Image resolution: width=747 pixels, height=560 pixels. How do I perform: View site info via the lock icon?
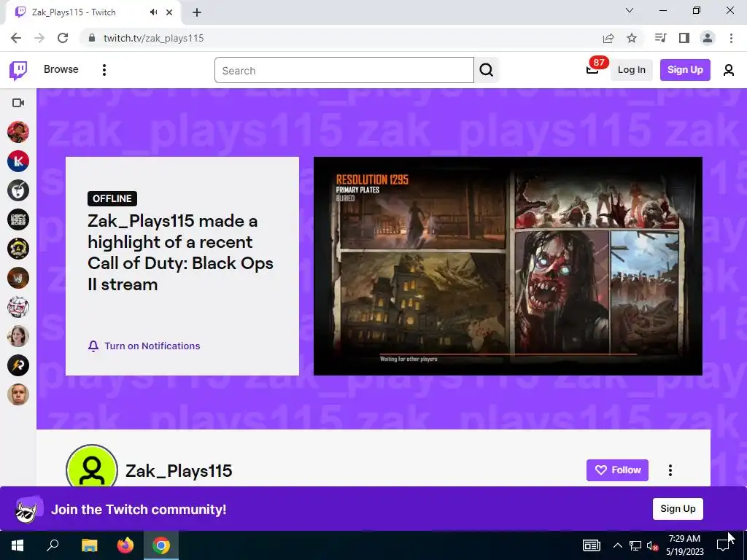coord(91,38)
